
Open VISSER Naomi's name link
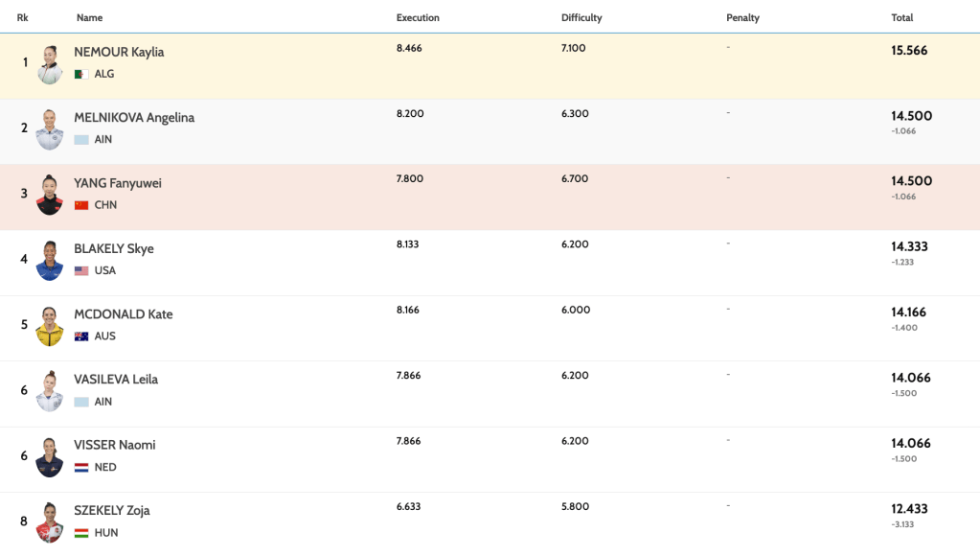pos(115,445)
